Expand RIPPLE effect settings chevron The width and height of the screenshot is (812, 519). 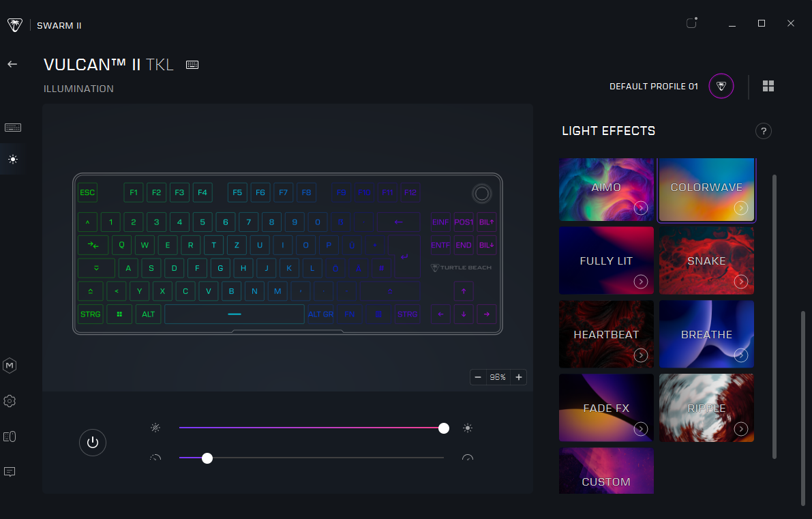tap(741, 429)
